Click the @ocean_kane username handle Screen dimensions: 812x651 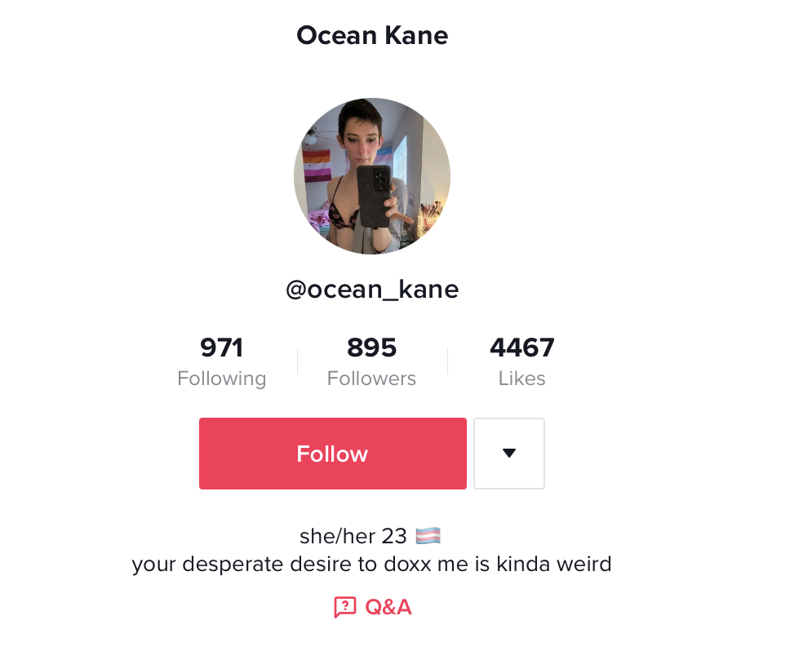click(x=372, y=290)
